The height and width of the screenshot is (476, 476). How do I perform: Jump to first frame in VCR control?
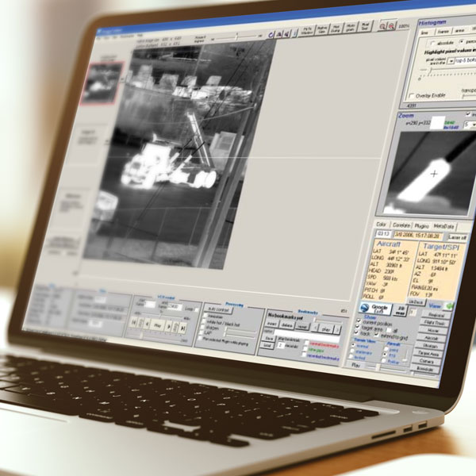coord(134,323)
